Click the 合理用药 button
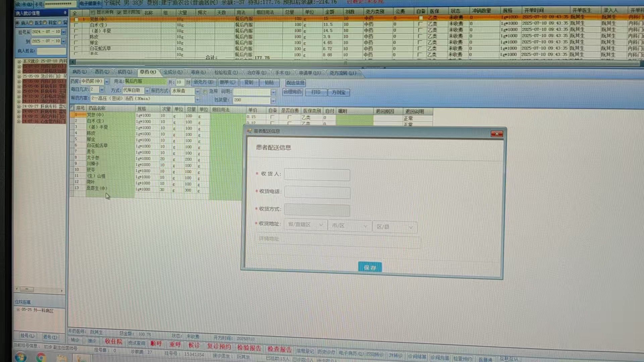The height and width of the screenshot is (362, 644). click(x=292, y=92)
